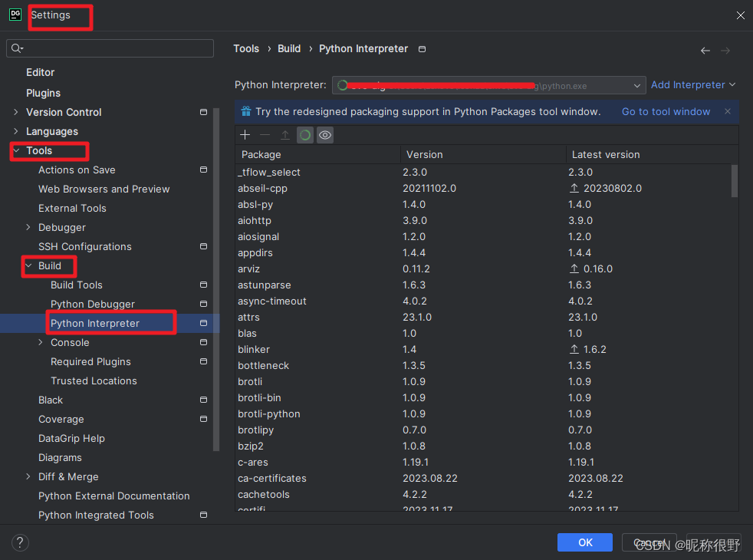This screenshot has height=560, width=753.
Task: Click the project-level icon beside Python Interpreter breadcrumb
Action: click(x=422, y=49)
